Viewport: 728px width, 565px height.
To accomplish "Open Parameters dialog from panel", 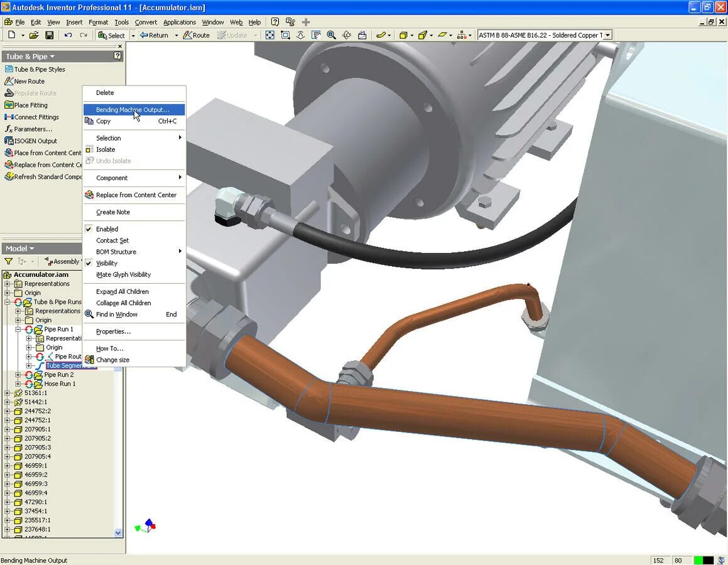I will click(28, 129).
